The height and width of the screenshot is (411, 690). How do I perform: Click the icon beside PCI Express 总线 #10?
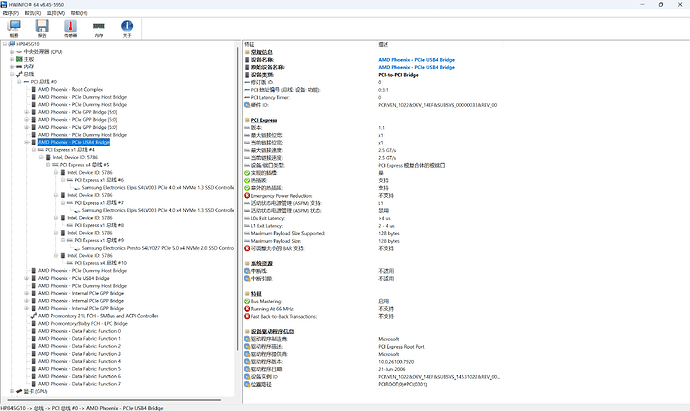(70, 263)
